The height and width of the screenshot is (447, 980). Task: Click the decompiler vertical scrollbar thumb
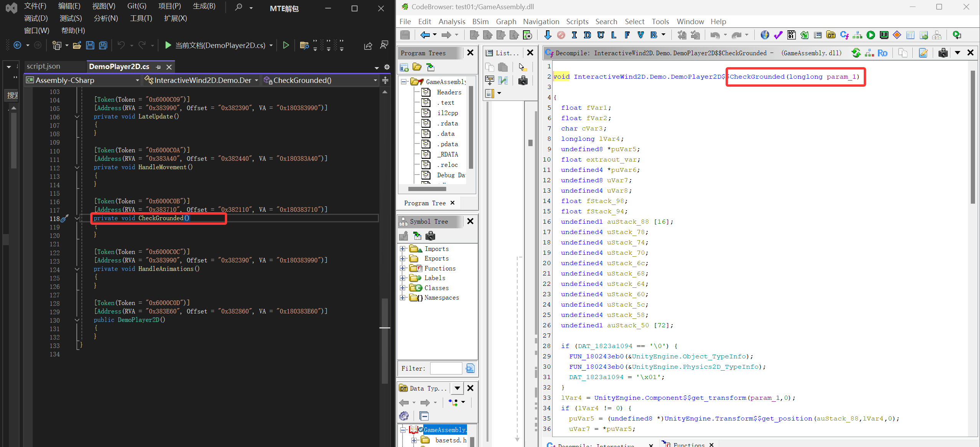click(972, 137)
